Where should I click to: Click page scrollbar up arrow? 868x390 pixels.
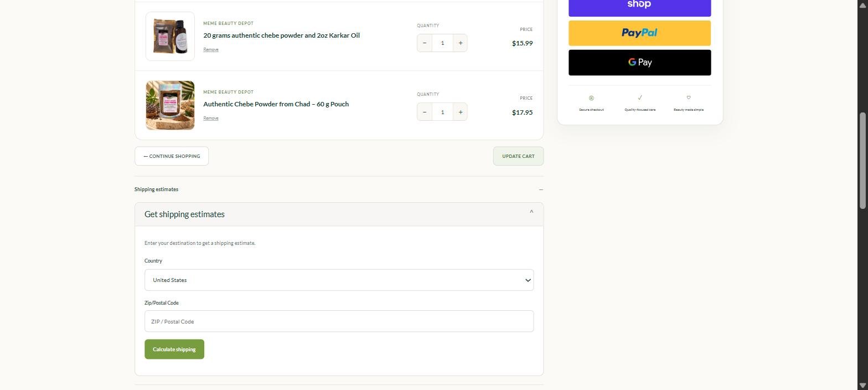point(862,4)
